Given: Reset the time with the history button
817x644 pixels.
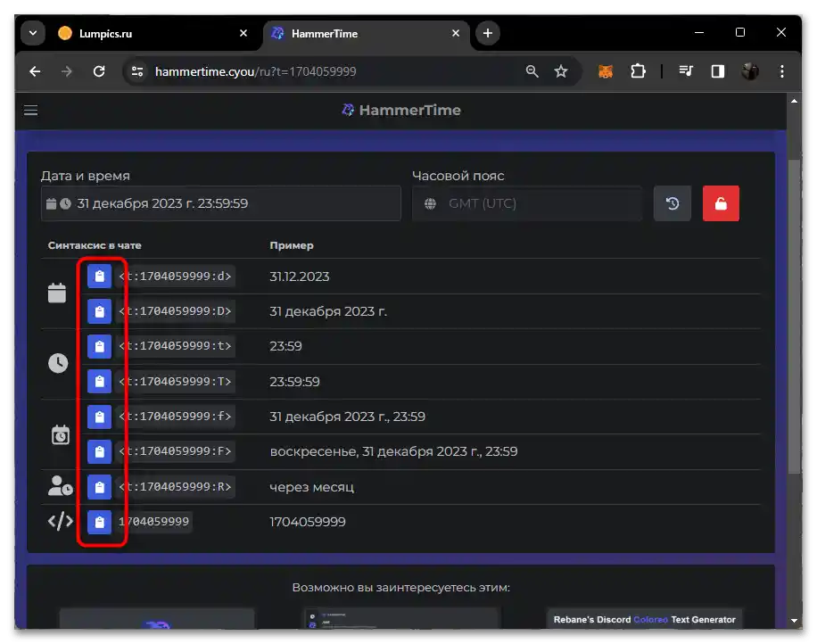Looking at the screenshot, I should point(673,203).
